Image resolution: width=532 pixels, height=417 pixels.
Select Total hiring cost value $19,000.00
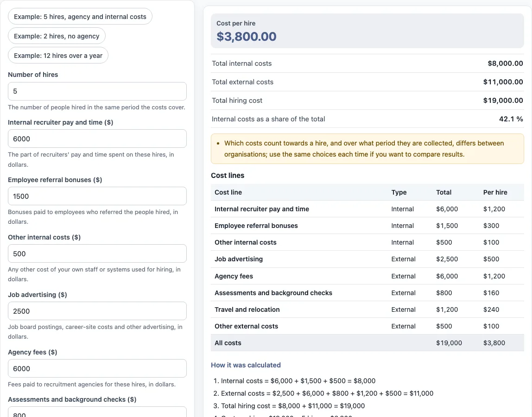(503, 101)
